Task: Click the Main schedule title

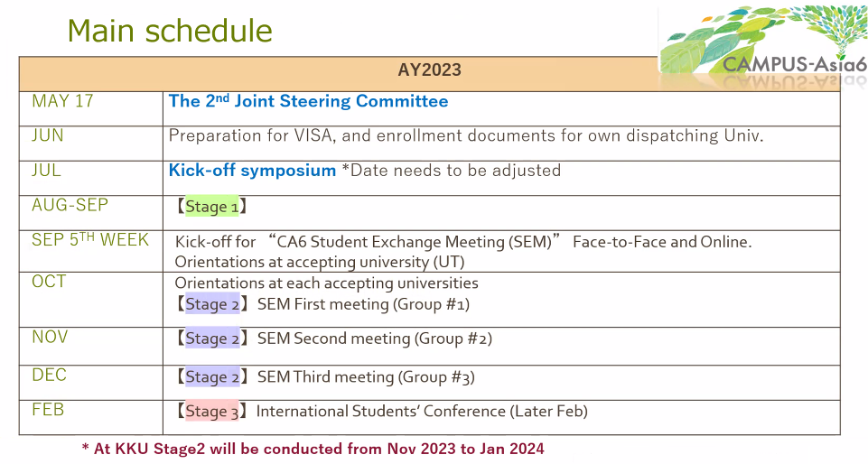Action: 170,31
